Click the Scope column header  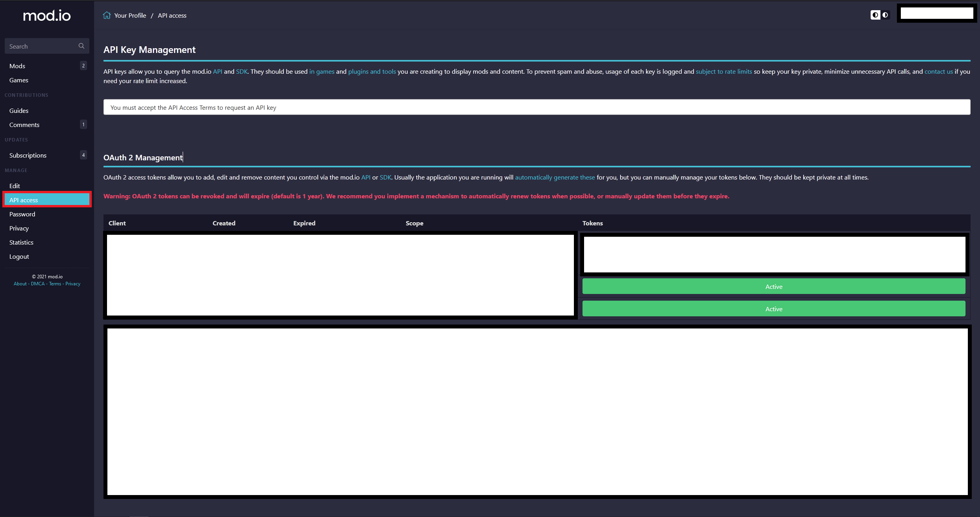point(414,223)
